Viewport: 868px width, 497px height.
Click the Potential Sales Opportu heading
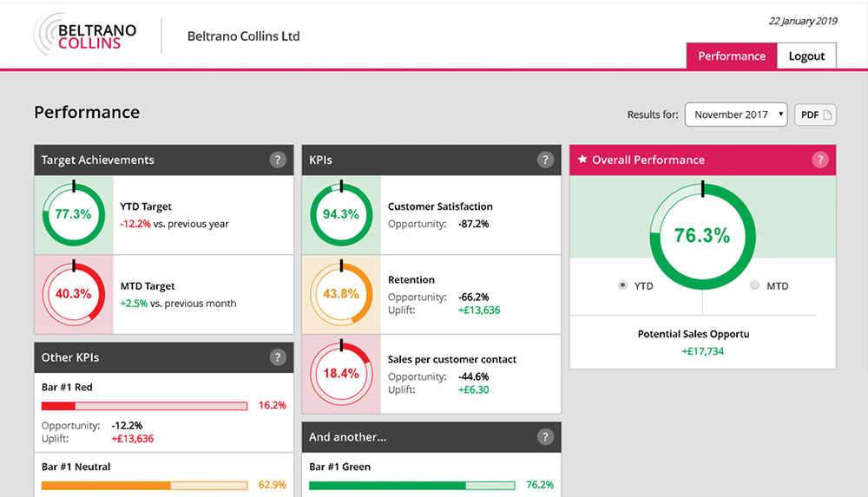tap(694, 334)
